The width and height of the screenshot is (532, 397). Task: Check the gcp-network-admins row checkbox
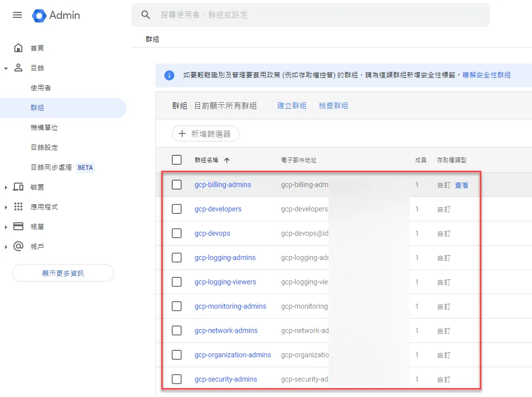[x=177, y=331]
